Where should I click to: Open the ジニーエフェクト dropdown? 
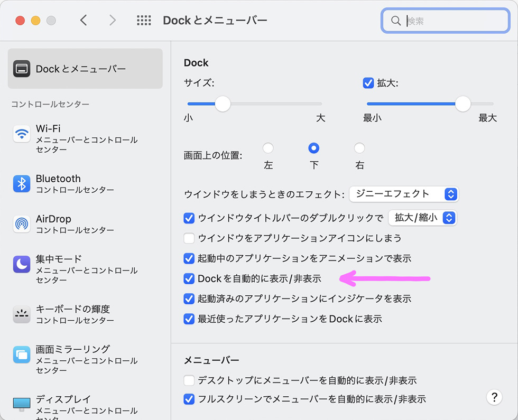pyautogui.click(x=404, y=194)
